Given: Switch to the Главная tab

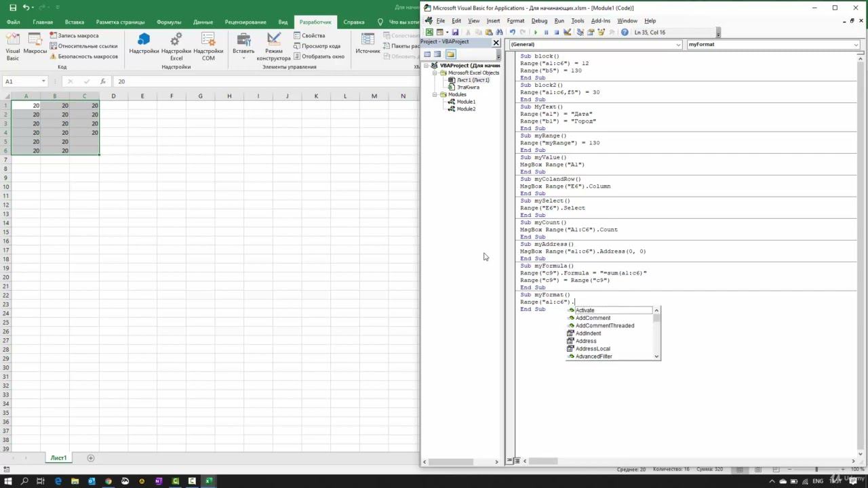Looking at the screenshot, I should [x=43, y=22].
